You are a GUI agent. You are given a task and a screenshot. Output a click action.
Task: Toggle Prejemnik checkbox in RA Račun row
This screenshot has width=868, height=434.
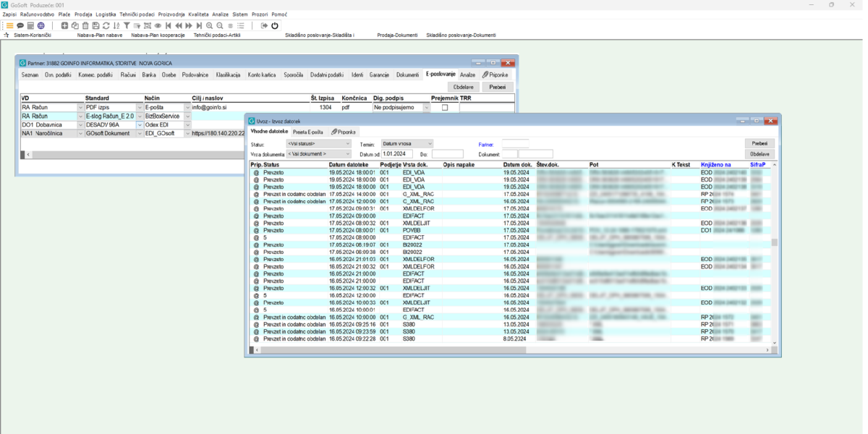(445, 107)
